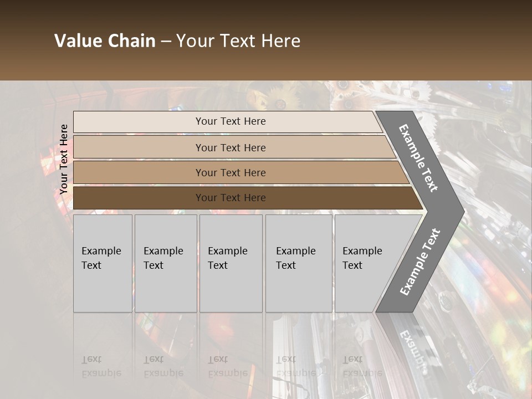Screen dimensions: 532x399
Task: Click the arrow's reflected text at the bottom
Action: (410, 349)
